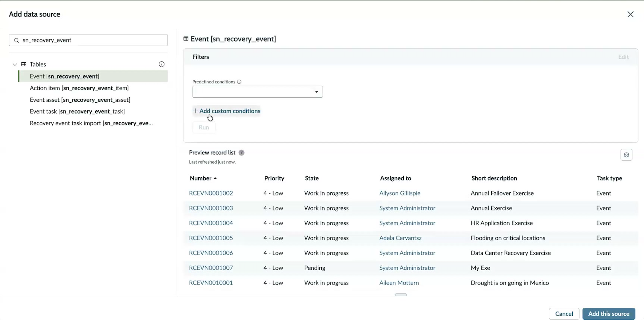The height and width of the screenshot is (320, 644).
Task: Click Annual Failover Exercise description
Action: [502, 193]
